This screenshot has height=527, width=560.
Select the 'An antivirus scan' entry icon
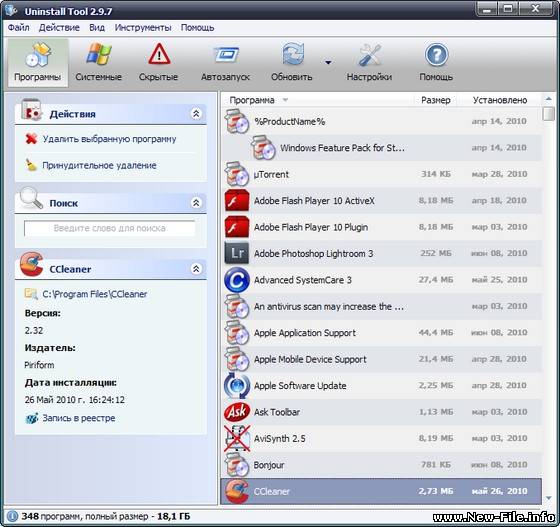(236, 306)
